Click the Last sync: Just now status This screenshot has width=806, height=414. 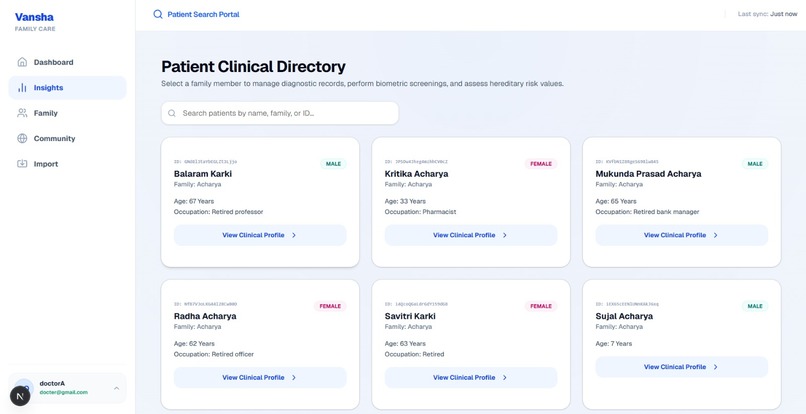(767, 14)
